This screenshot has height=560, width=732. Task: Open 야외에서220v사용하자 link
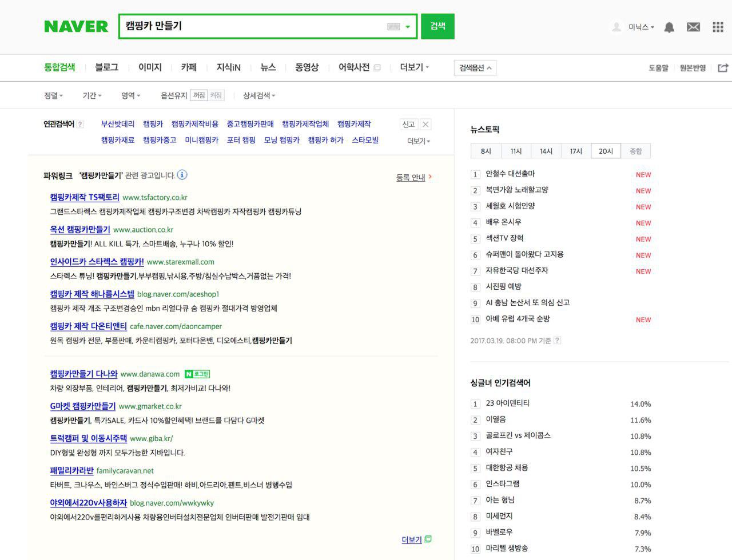click(88, 503)
